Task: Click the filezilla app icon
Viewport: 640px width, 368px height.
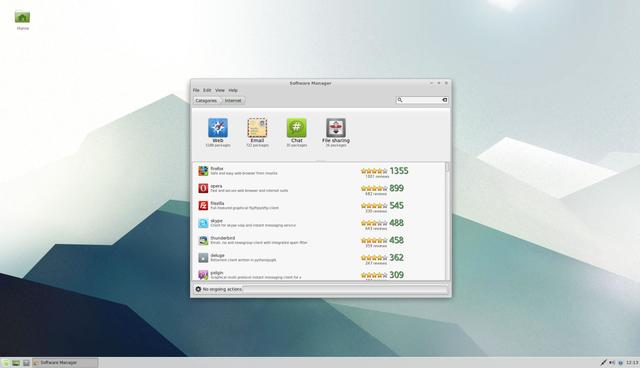Action: pos(203,206)
